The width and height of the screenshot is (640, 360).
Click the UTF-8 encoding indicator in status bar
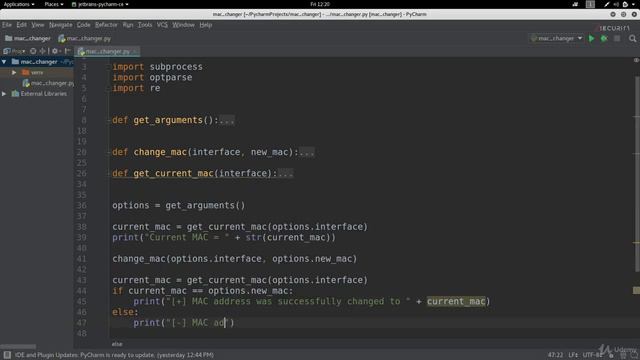point(592,355)
